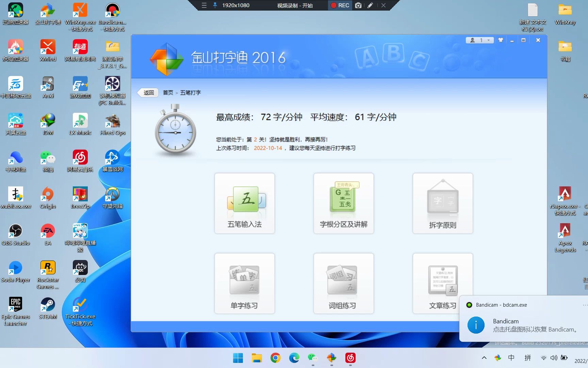Viewport: 588px width, 368px height.
Task: Start 词组练习 practice
Action: [x=343, y=283]
